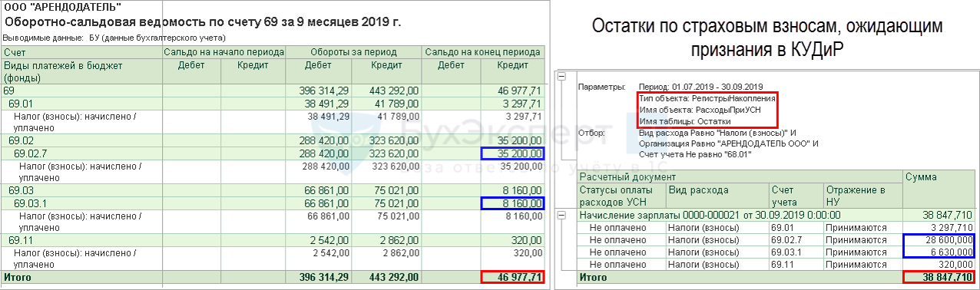Click closing balance 3 297,71 in row 69.01
The height and width of the screenshot is (290, 980).
tap(522, 103)
